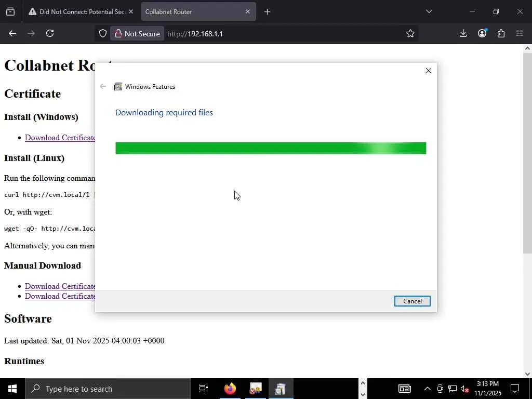The width and height of the screenshot is (532, 399).
Task: Click the Firefox taskbar icon
Action: [230, 389]
